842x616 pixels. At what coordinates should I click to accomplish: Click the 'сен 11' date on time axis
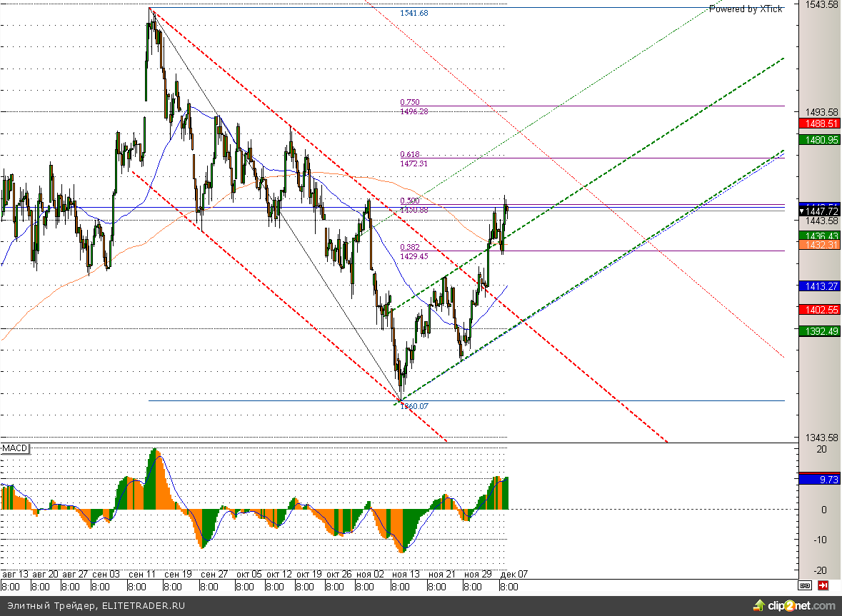click(x=141, y=574)
